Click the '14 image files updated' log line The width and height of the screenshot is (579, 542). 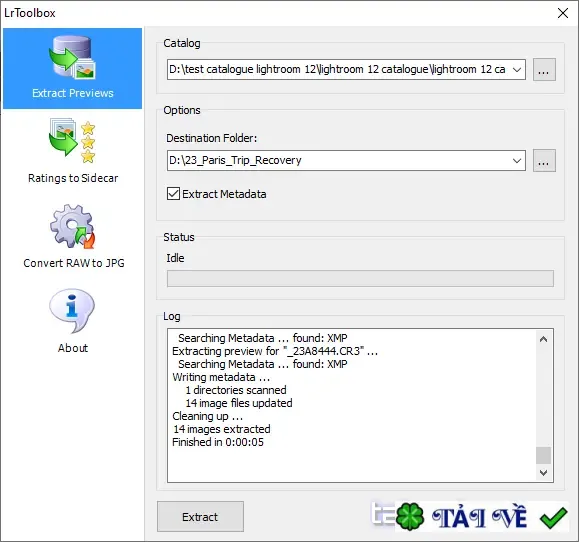239,403
